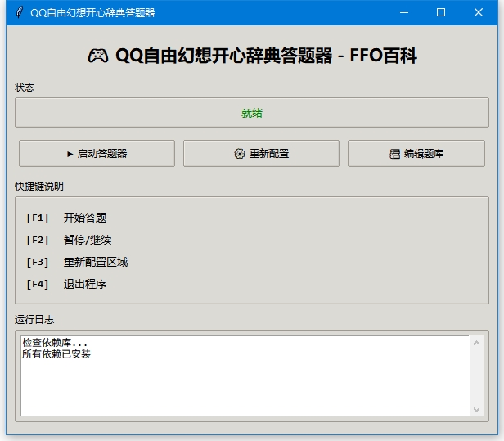The width and height of the screenshot is (504, 441).
Task: Select the [F3] 重新配置区域 shortcut line
Action: pyautogui.click(x=77, y=262)
